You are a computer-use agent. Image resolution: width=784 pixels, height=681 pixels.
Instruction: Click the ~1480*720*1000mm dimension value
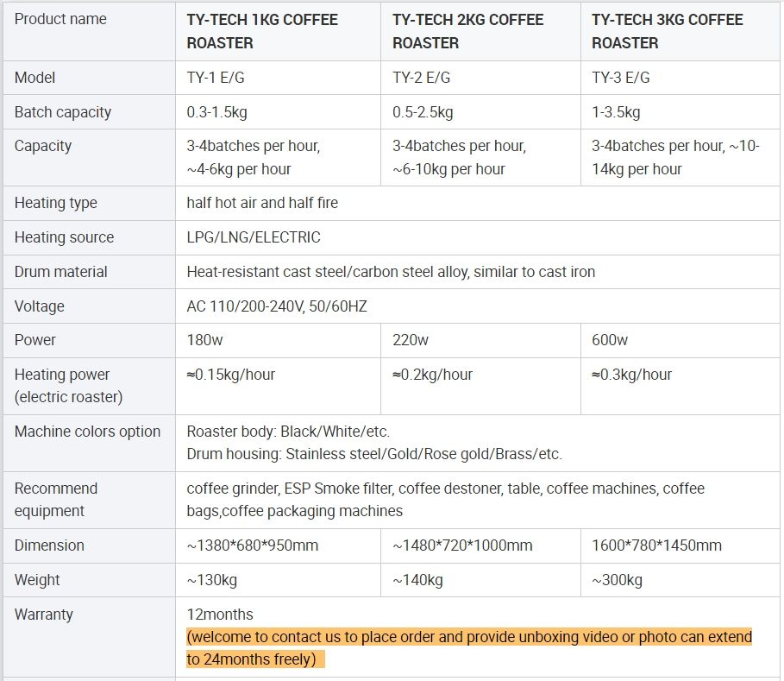462,545
